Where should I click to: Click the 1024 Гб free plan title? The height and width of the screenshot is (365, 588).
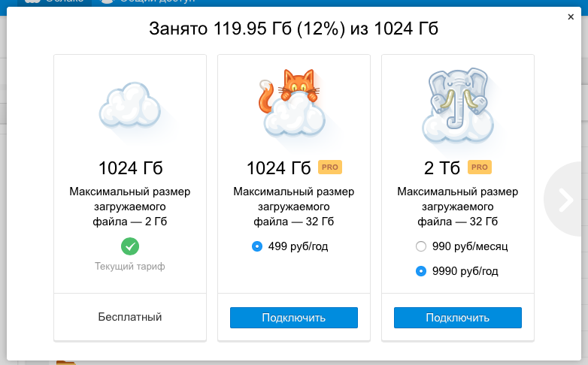point(130,168)
